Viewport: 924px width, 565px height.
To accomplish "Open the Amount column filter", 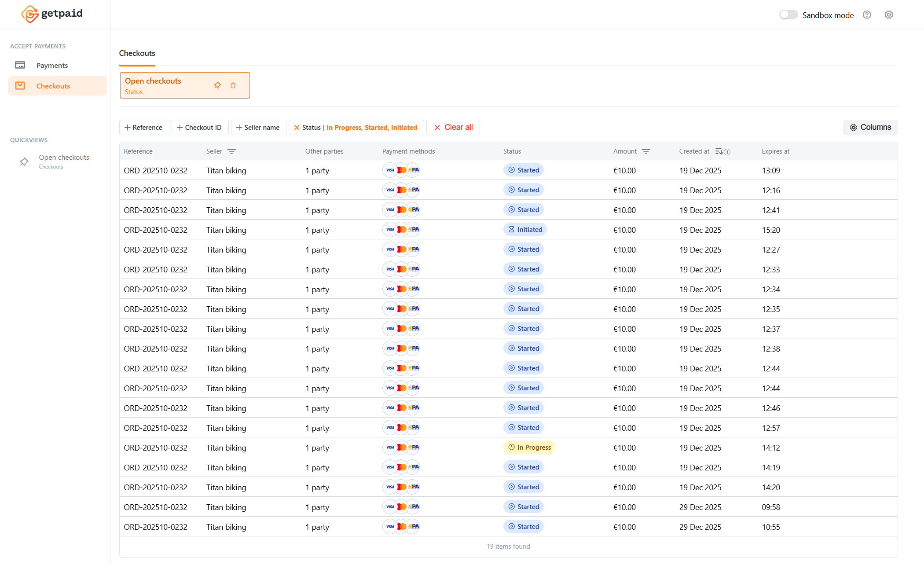I will [646, 151].
